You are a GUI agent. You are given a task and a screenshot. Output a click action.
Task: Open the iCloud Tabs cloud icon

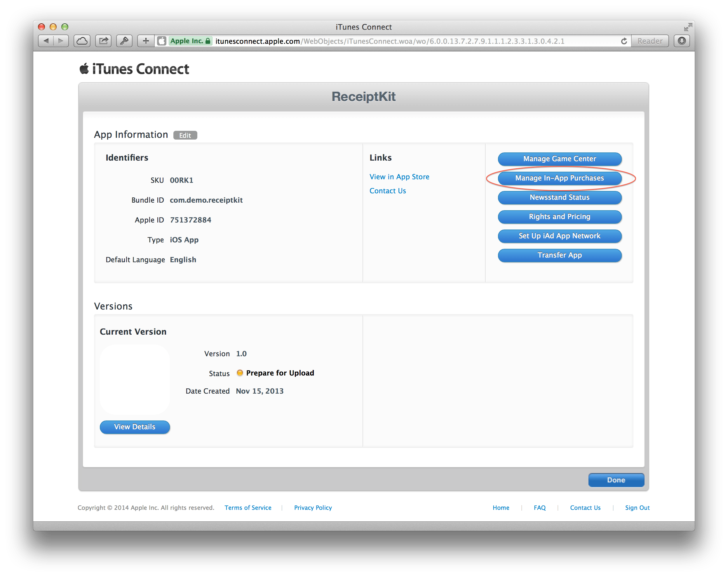click(82, 41)
